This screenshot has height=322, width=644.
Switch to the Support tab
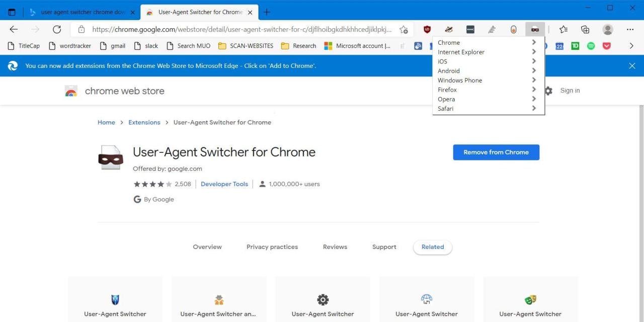pos(384,247)
